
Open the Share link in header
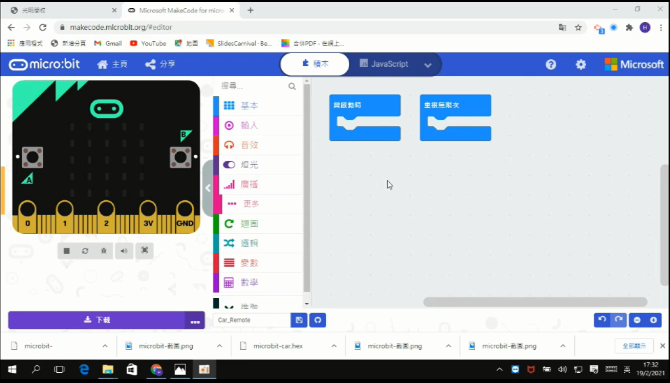(x=160, y=64)
